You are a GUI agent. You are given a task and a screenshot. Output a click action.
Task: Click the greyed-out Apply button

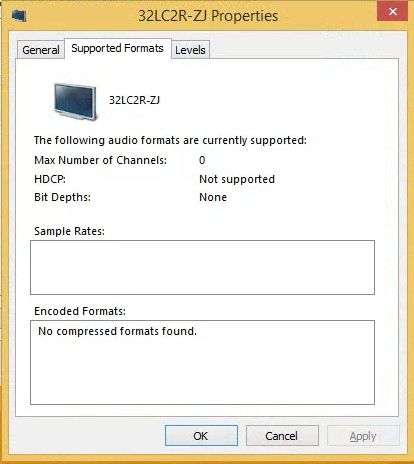pos(363,436)
